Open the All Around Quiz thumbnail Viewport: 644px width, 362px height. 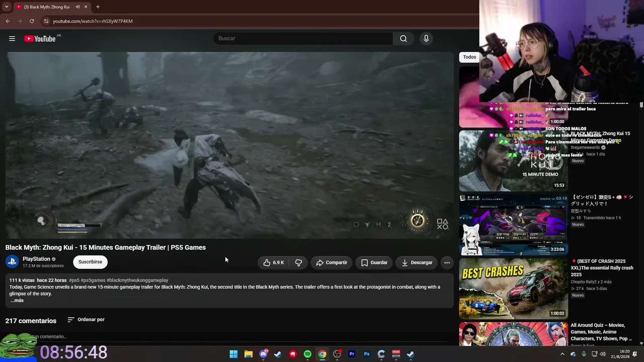(513, 334)
